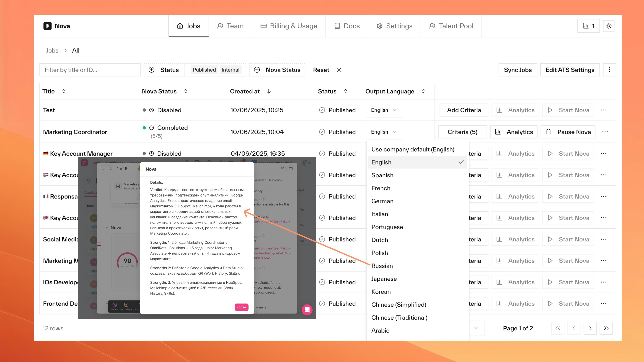
Task: Toggle the Published status filter chip
Action: tap(204, 70)
